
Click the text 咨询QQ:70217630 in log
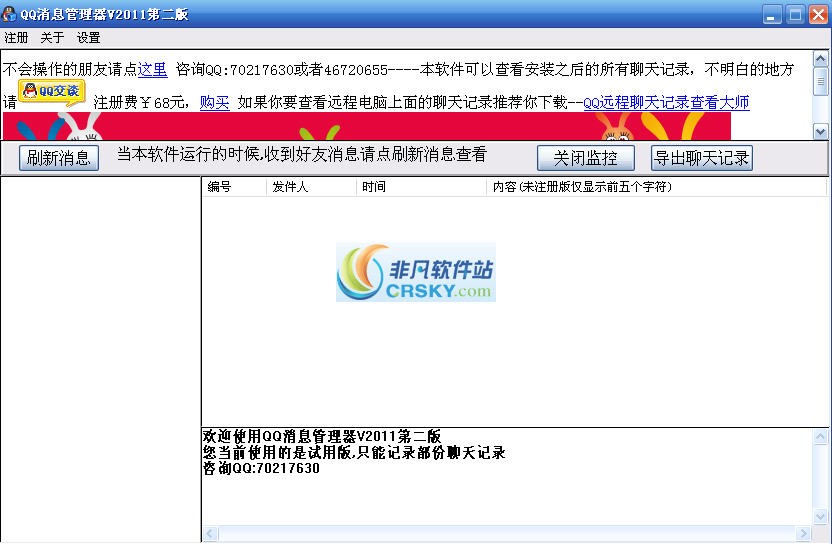coord(261,468)
